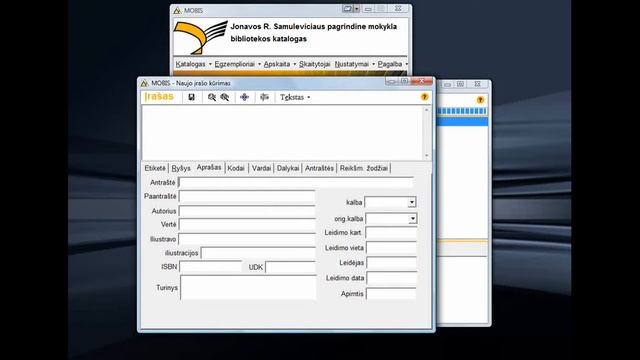The width and height of the screenshot is (640, 360).
Task: Click the blue progress bar in the background window
Action: (462, 111)
